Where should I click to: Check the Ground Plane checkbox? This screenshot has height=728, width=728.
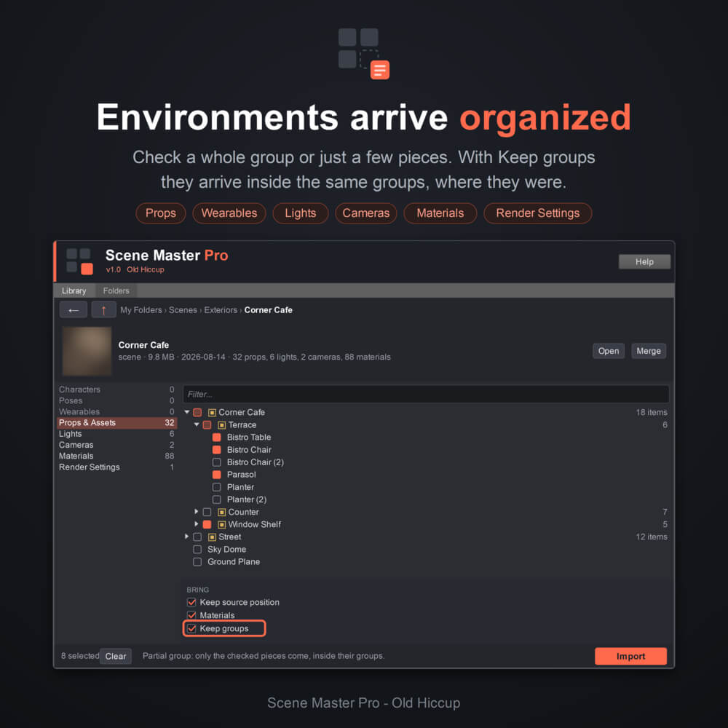(197, 562)
